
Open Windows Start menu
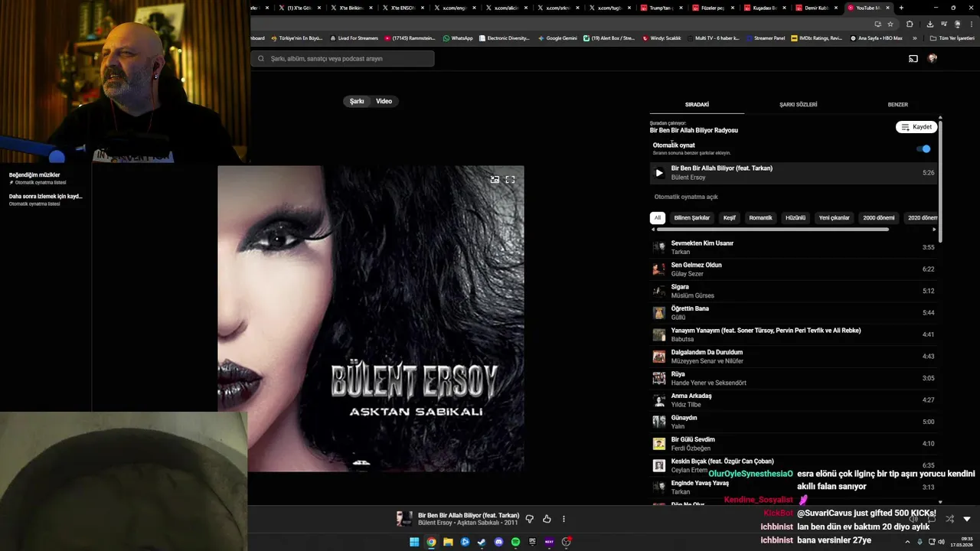[414, 542]
